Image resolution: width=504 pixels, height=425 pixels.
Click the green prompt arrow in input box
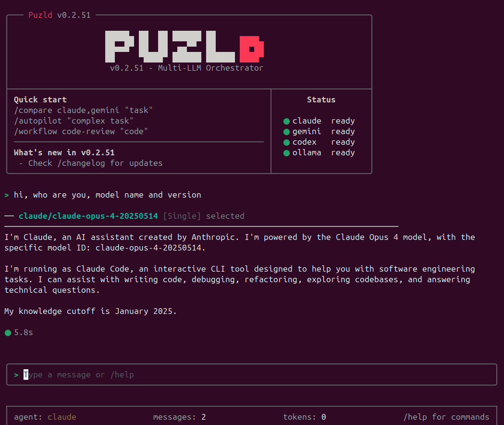pyautogui.click(x=16, y=375)
